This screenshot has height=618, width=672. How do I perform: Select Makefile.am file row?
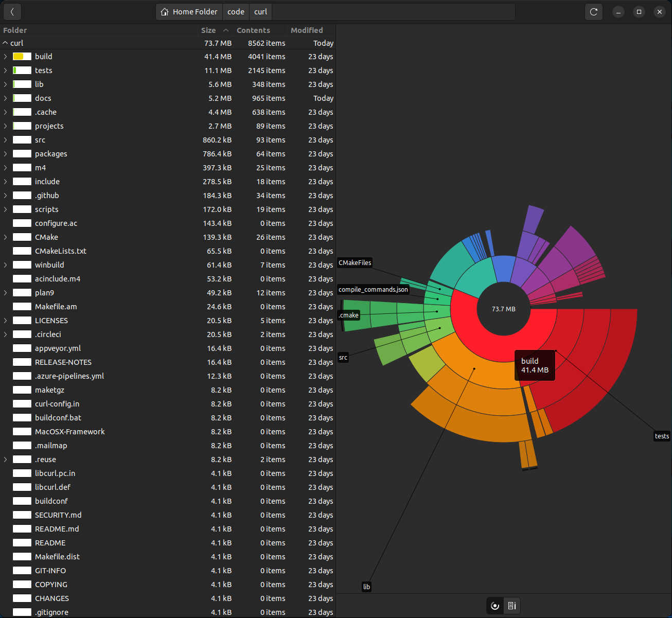[168, 307]
